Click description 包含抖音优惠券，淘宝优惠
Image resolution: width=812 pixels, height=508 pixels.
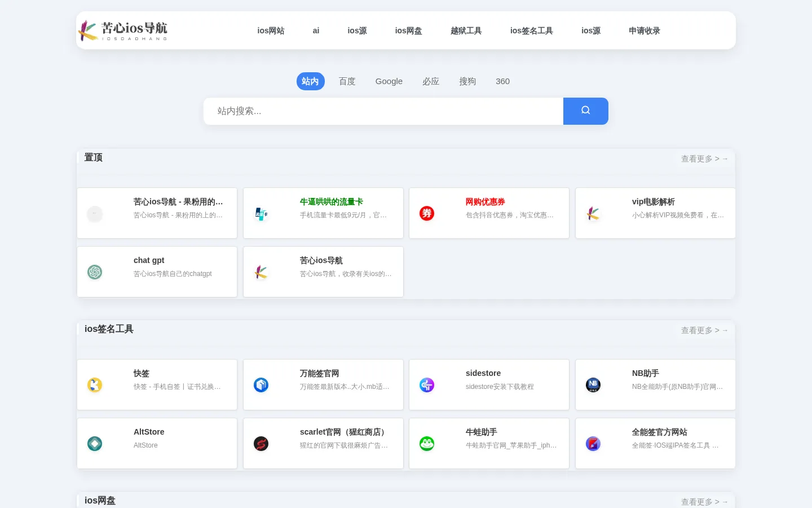pos(510,215)
